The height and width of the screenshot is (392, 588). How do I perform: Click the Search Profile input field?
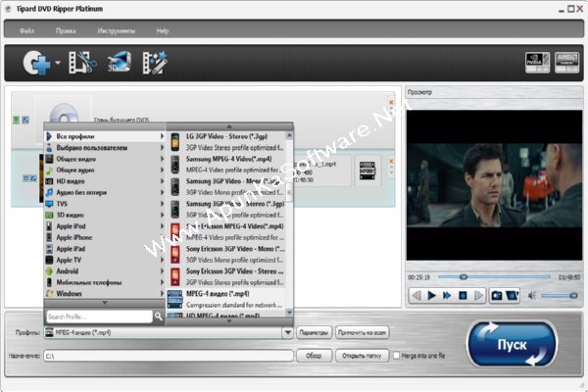99,317
